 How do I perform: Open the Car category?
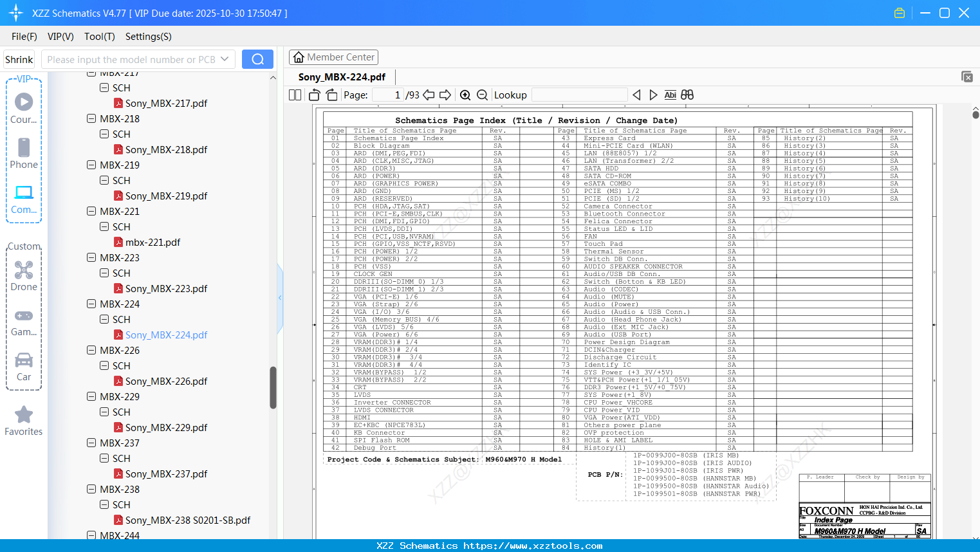(x=24, y=366)
